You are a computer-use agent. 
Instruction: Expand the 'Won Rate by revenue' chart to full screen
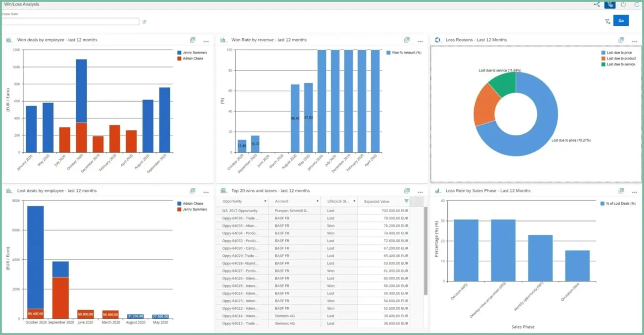(407, 40)
